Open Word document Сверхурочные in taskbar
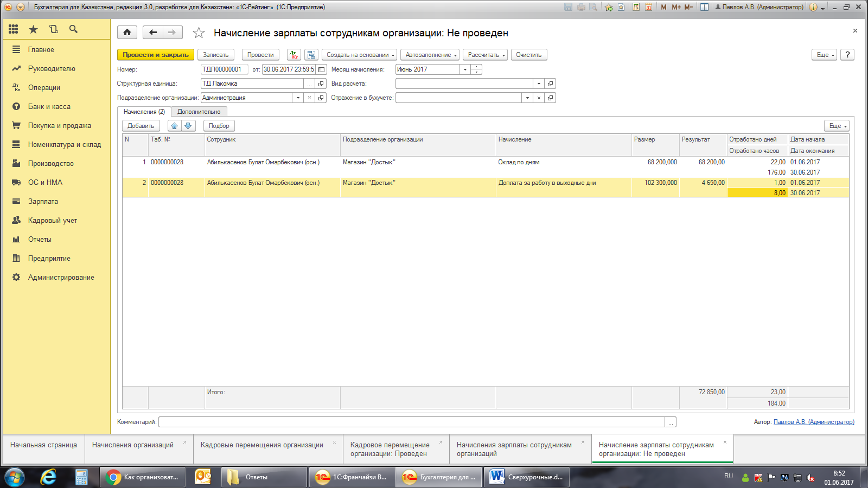 click(x=527, y=477)
